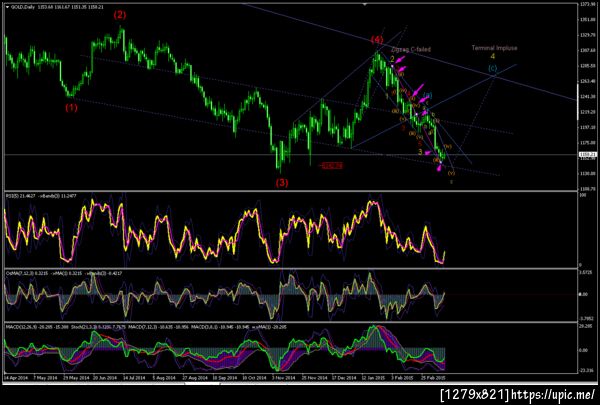The width and height of the screenshot is (600, 405).
Task: Select the red (2) wave label
Action: pos(119,15)
